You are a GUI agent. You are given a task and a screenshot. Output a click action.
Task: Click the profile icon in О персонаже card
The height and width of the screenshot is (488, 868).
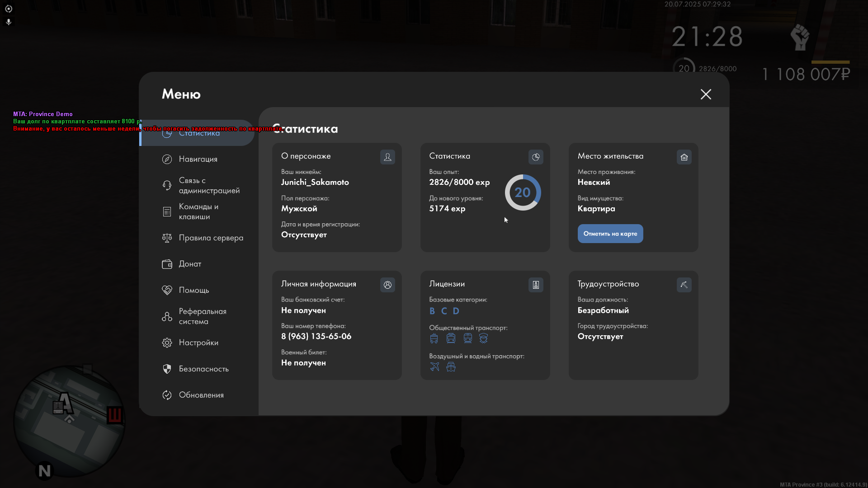point(387,157)
